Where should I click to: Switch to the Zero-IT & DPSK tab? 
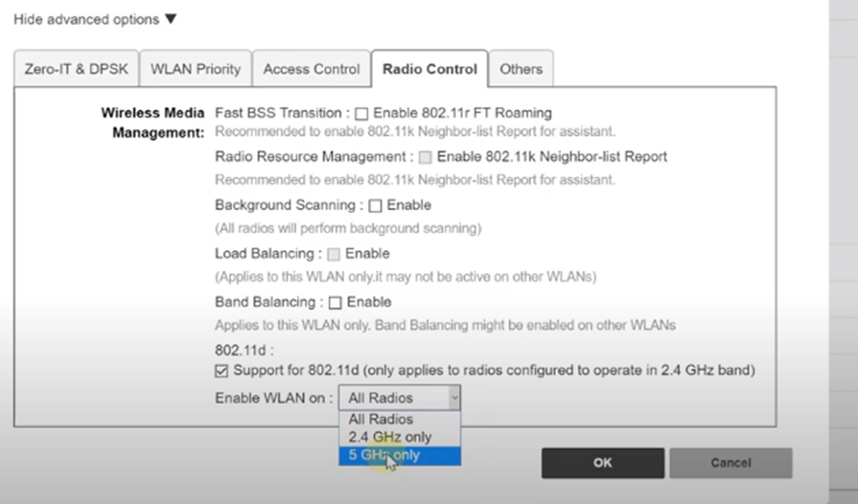(76, 69)
